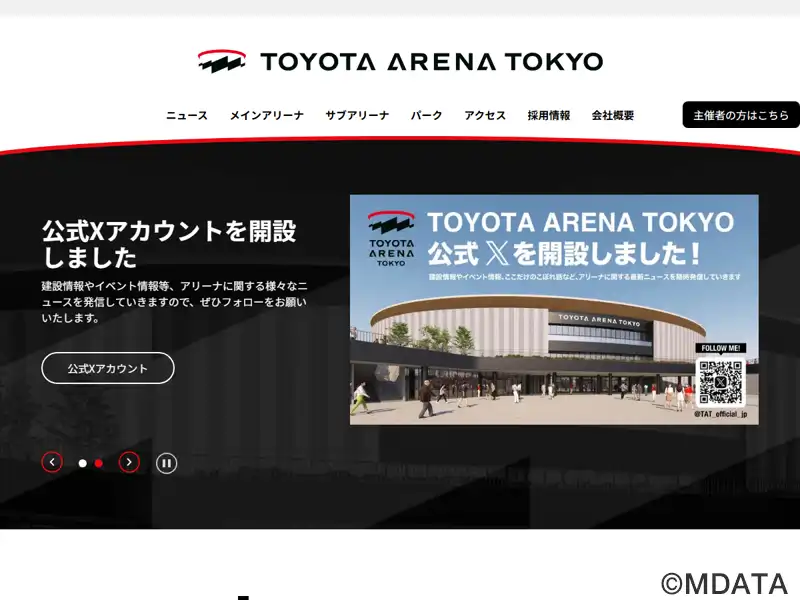Select the first white carousel dot
The image size is (800, 600).
click(83, 463)
